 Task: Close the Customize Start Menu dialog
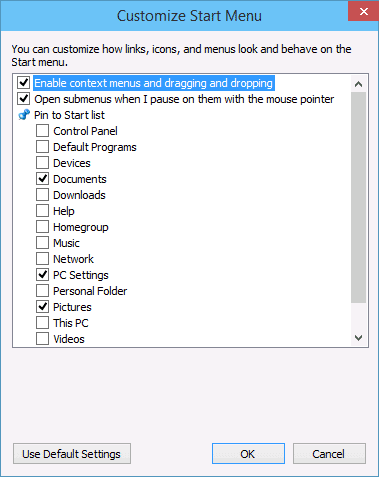(x=364, y=12)
